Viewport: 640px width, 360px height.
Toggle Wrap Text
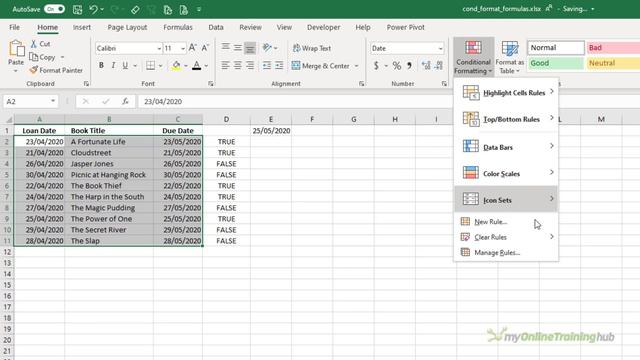[x=311, y=48]
